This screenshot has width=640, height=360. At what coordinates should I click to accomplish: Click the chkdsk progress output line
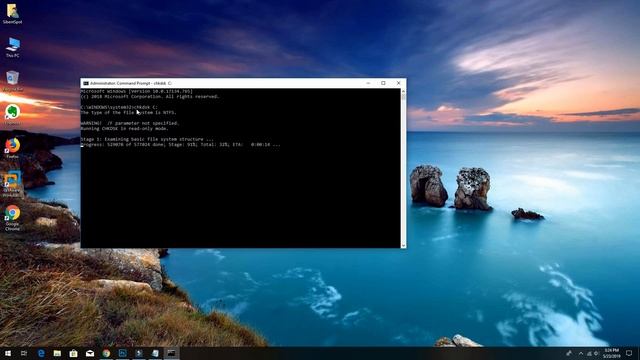180,144
